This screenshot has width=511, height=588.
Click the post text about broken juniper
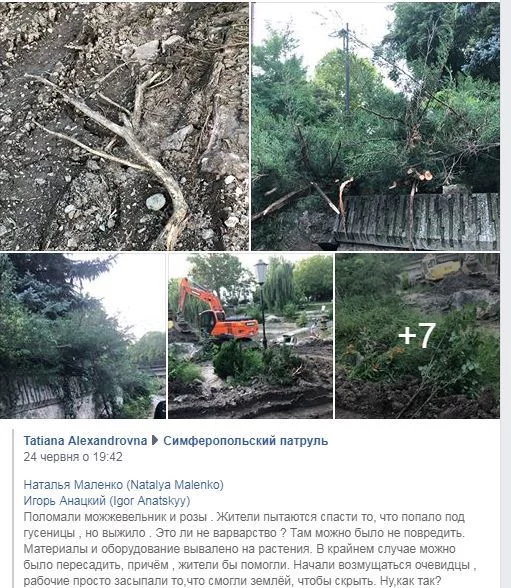[x=249, y=549]
